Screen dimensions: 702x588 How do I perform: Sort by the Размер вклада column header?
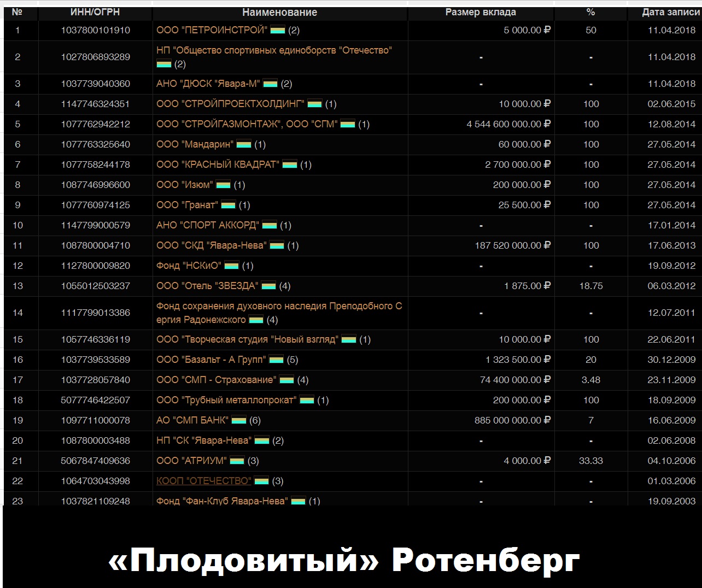tap(480, 12)
